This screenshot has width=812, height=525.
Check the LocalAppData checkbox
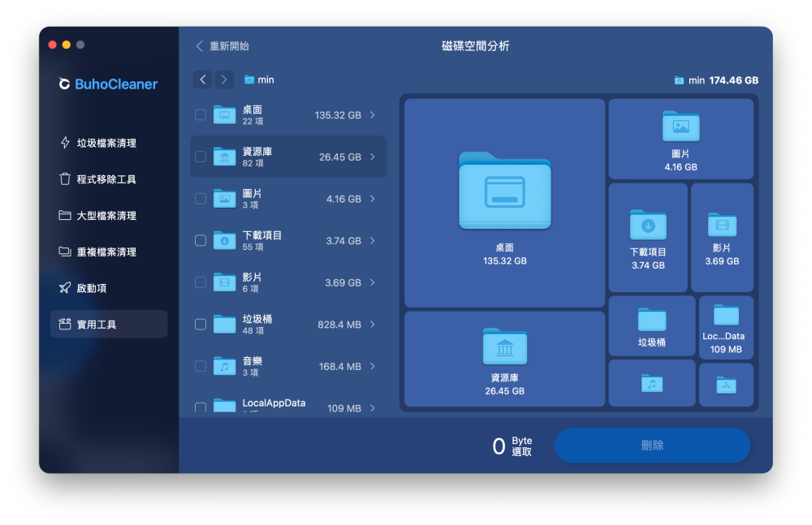pos(201,407)
